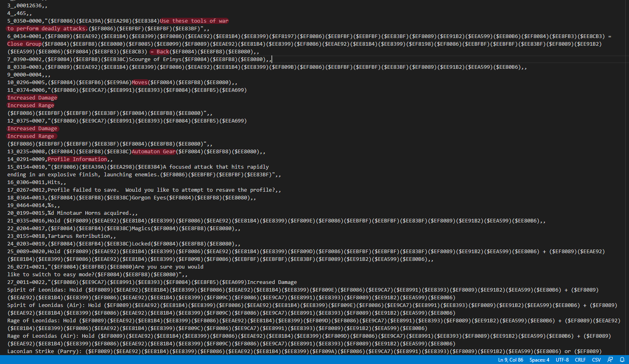Click the text "to perform deadly attacks."
This screenshot has height=364, width=629.
click(x=47, y=29)
